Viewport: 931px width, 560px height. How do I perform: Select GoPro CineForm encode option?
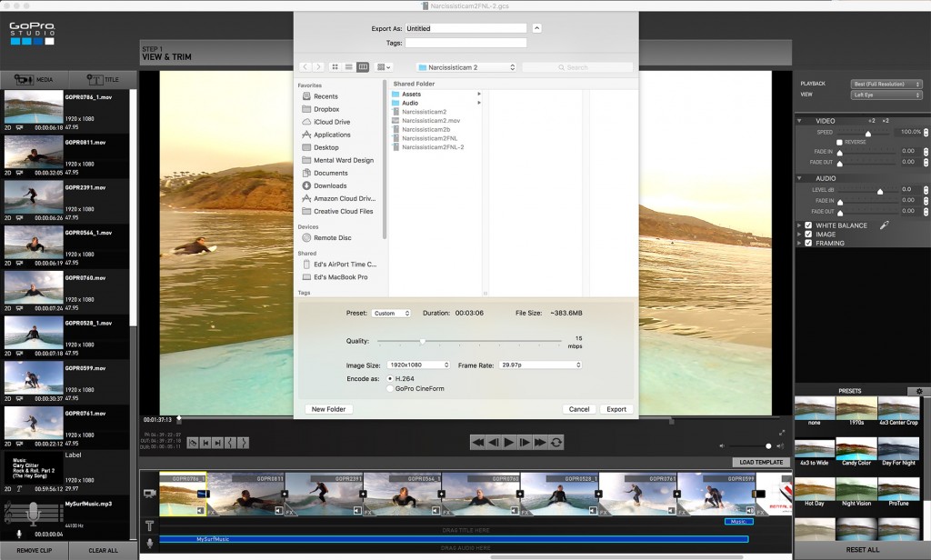point(390,388)
